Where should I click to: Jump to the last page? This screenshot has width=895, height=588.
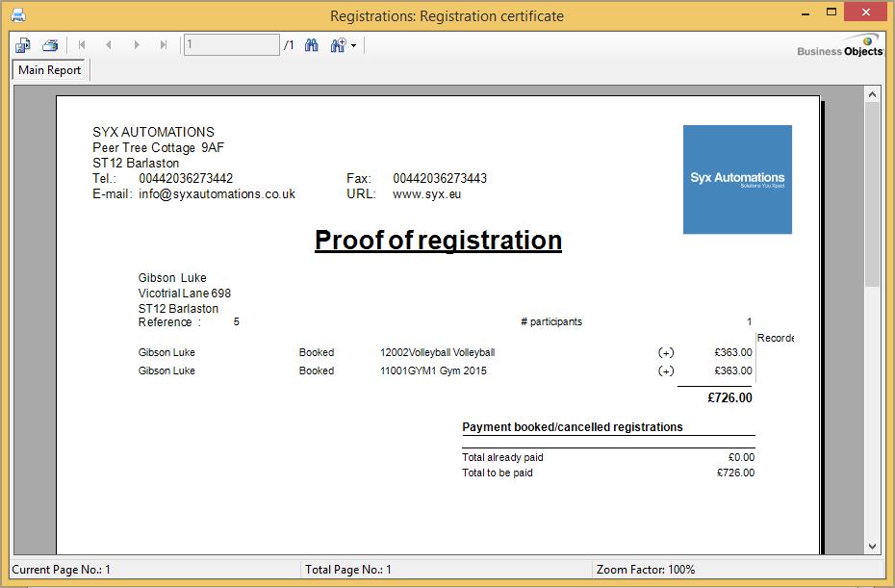pyautogui.click(x=164, y=45)
